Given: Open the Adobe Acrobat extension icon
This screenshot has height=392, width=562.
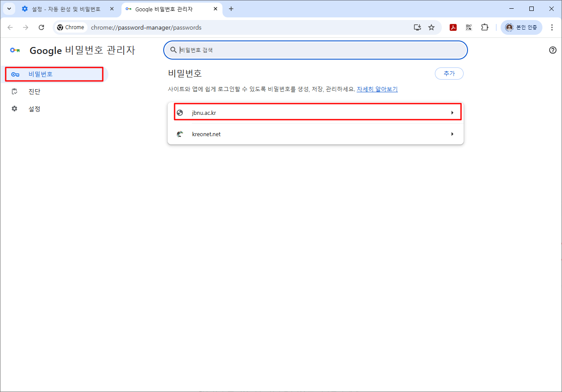Looking at the screenshot, I should click(453, 27).
